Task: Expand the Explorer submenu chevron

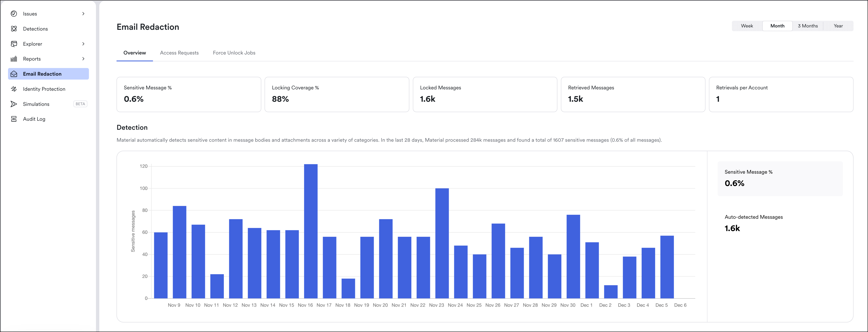Action: [83, 44]
